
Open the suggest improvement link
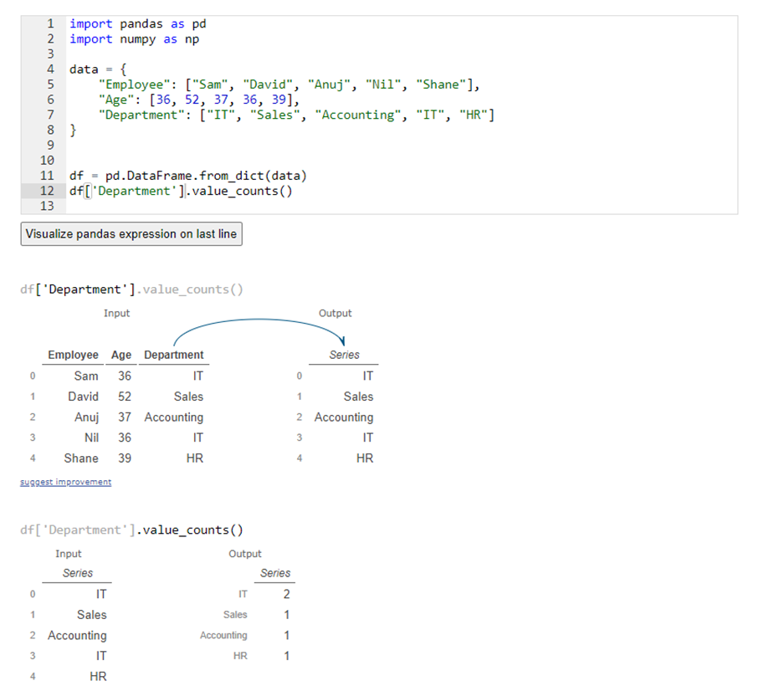click(x=65, y=482)
